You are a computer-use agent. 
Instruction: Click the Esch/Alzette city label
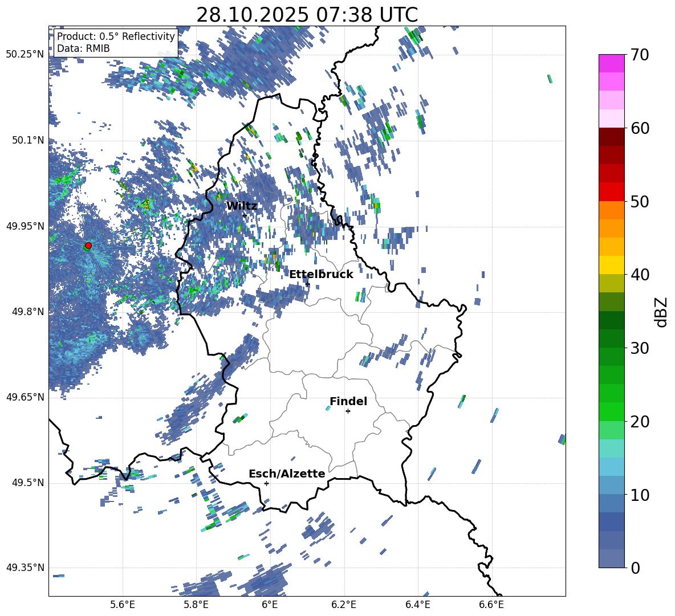(287, 474)
